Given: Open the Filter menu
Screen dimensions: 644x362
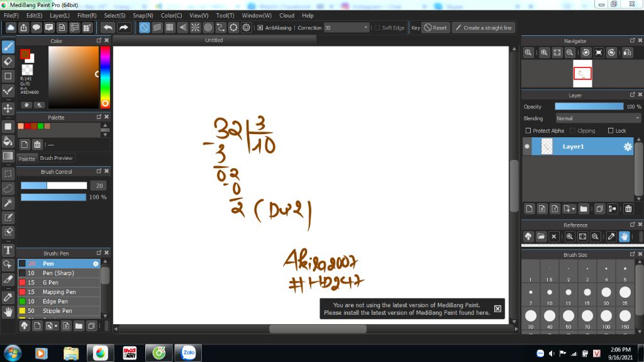Looking at the screenshot, I should [87, 15].
